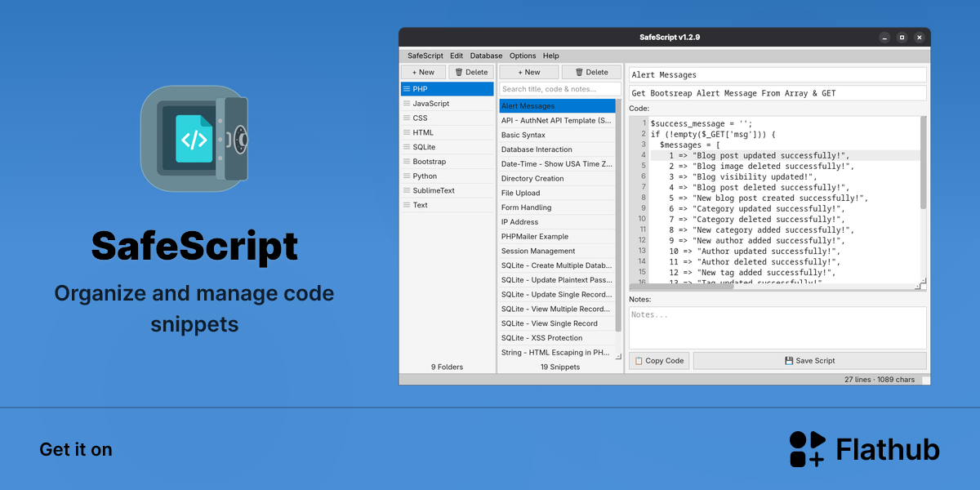The image size is (980, 490).
Task: Click the Save Script button
Action: coord(810,360)
